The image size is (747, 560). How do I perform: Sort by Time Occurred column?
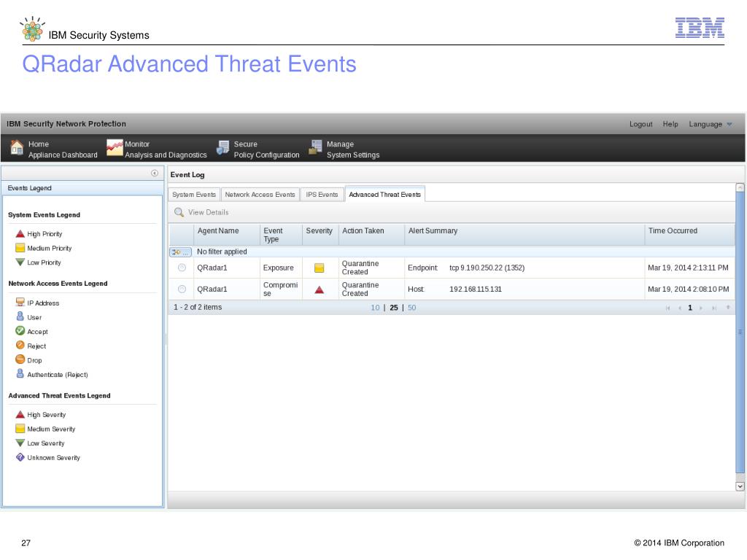[x=690, y=234]
